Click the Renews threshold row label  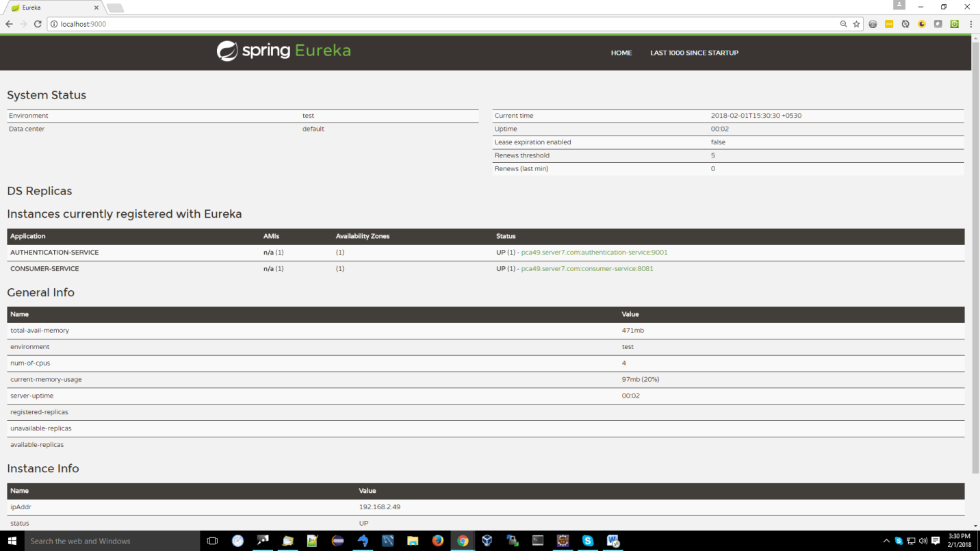coord(521,155)
